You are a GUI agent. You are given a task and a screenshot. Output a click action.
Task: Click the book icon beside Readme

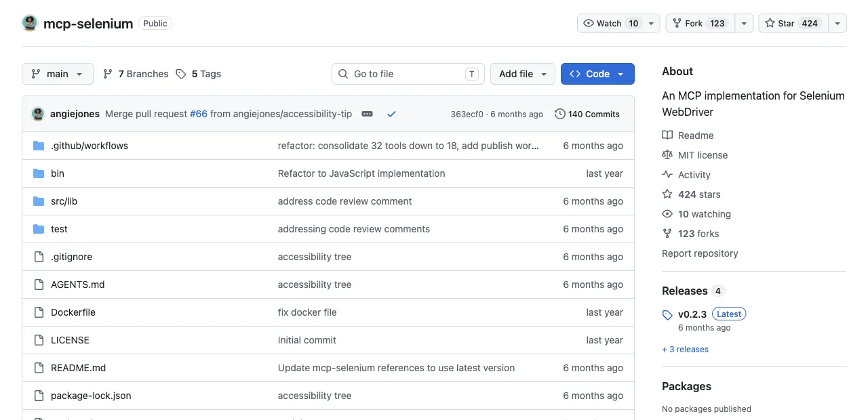667,135
